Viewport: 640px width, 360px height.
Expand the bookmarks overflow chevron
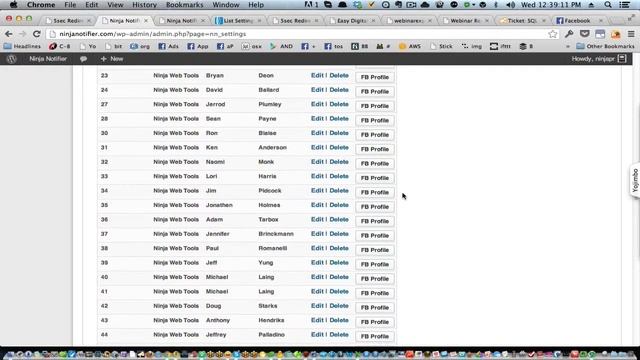[x=567, y=47]
